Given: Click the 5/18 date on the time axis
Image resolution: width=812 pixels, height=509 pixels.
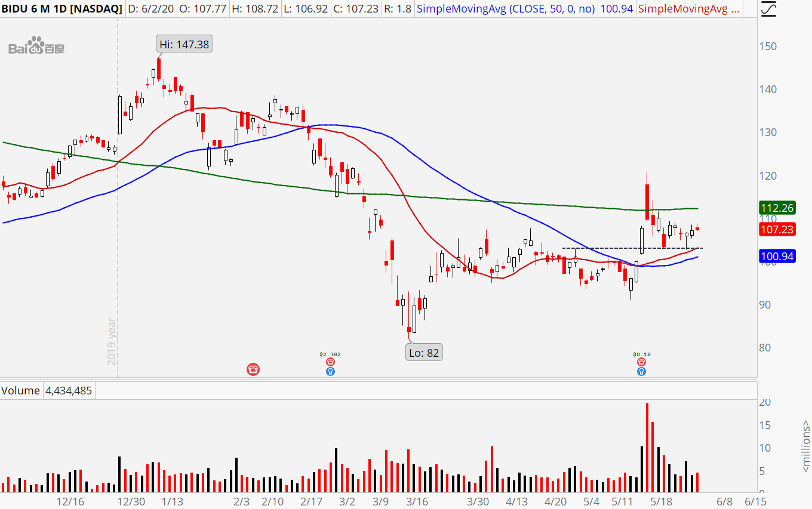Looking at the screenshot, I should pyautogui.click(x=661, y=501).
